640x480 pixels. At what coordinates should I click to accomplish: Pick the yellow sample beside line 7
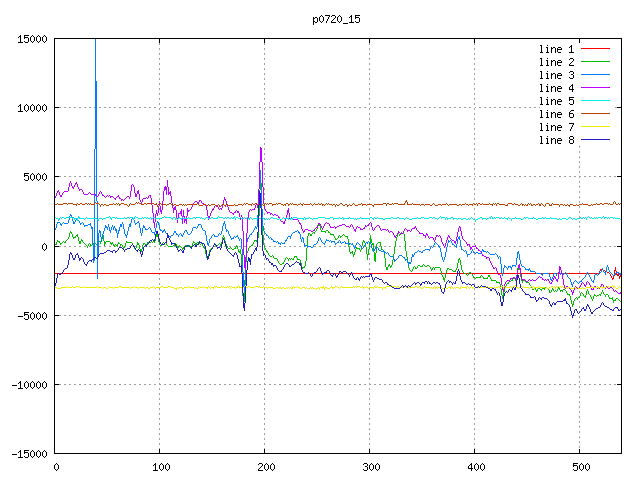(x=595, y=127)
